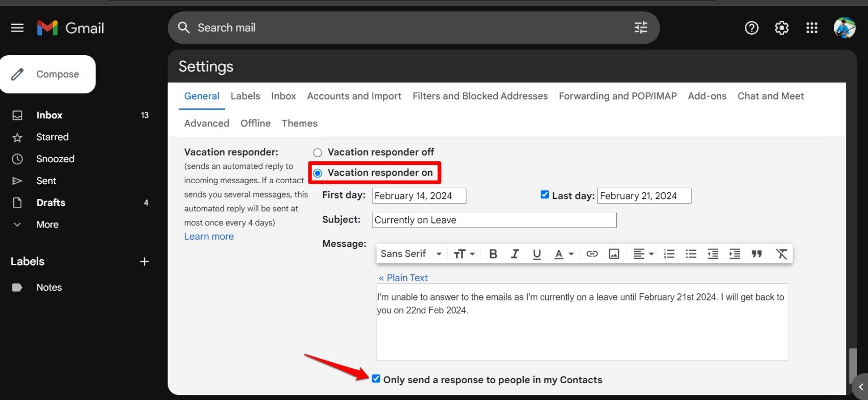This screenshot has width=868, height=400.
Task: Open the account profile picture
Action: 845,28
